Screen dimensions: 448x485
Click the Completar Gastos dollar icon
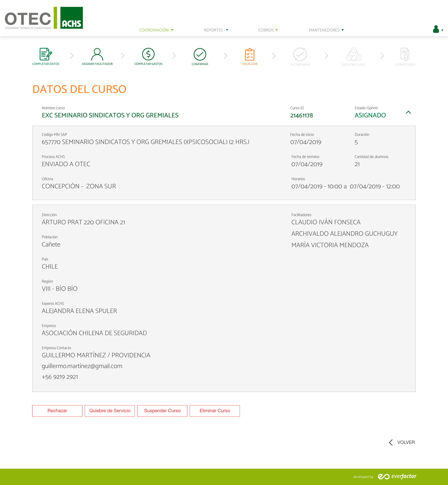coord(148,54)
